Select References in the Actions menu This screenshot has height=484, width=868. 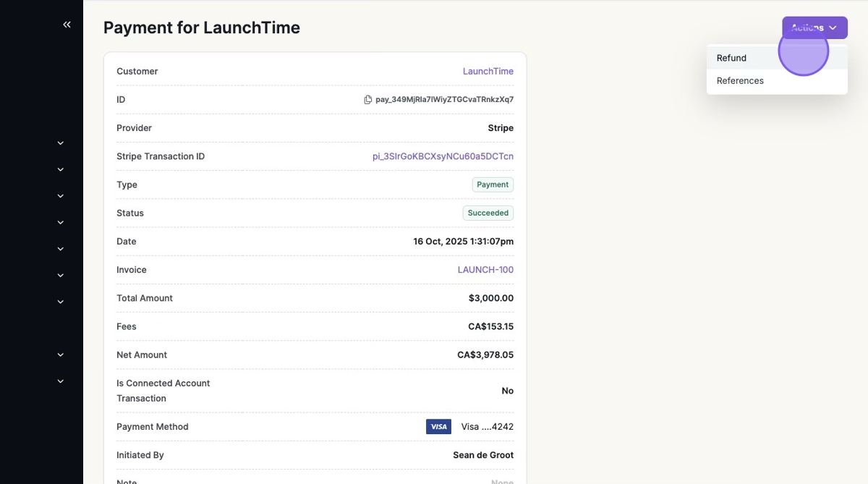[x=777, y=80]
